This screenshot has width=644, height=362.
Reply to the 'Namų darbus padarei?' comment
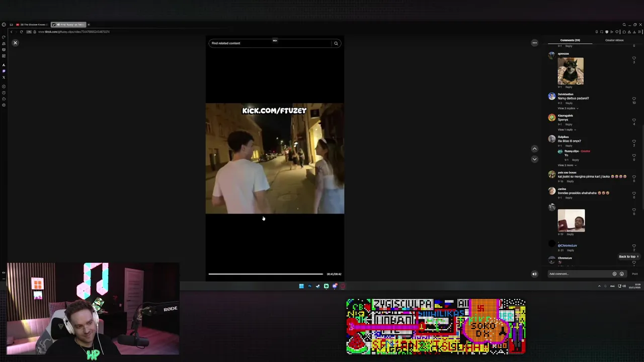click(x=569, y=103)
